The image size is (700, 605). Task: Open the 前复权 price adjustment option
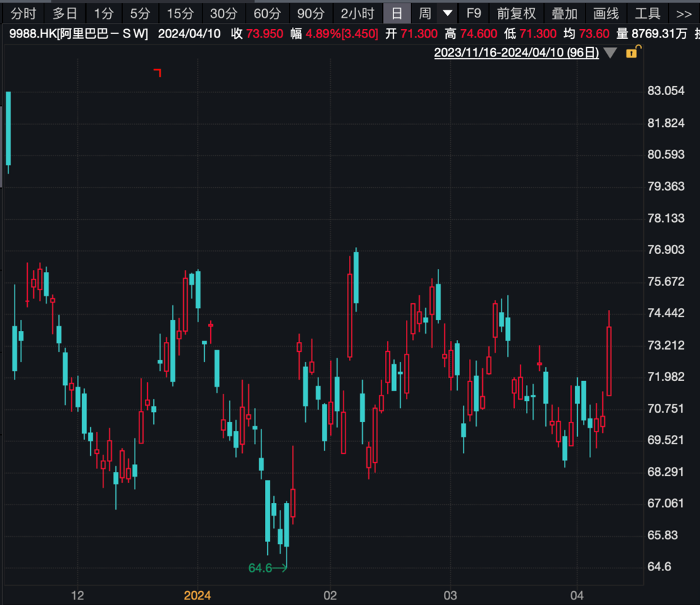point(516,13)
